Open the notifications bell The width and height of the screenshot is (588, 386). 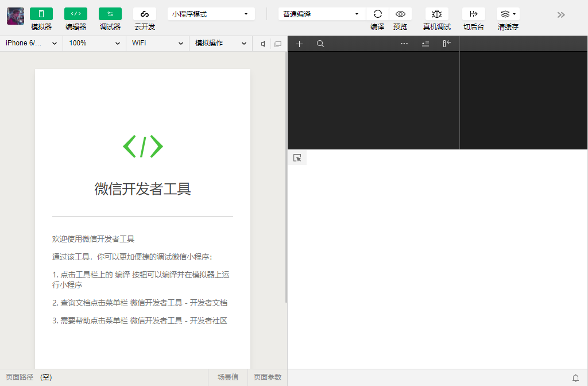click(575, 378)
